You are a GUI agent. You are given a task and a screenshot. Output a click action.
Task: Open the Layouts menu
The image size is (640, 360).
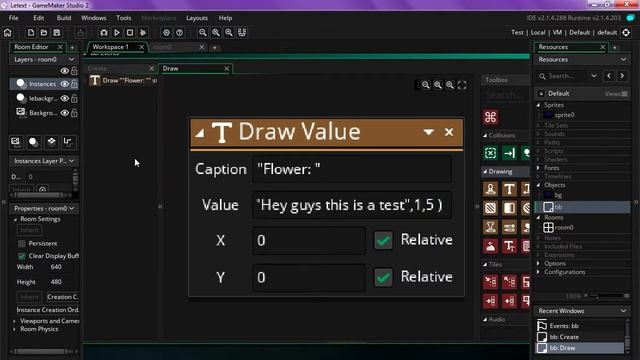click(x=197, y=18)
